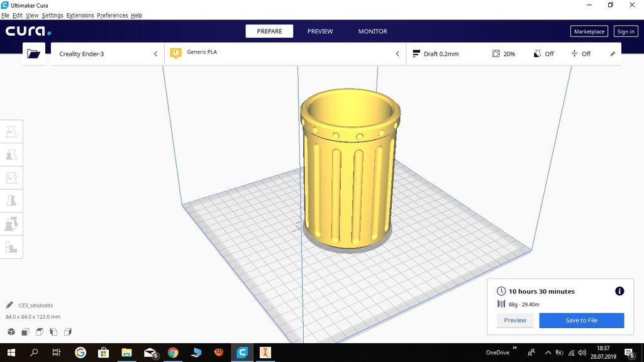
Task: Click the job name CE3_sdsdsdds
Action: click(x=36, y=305)
